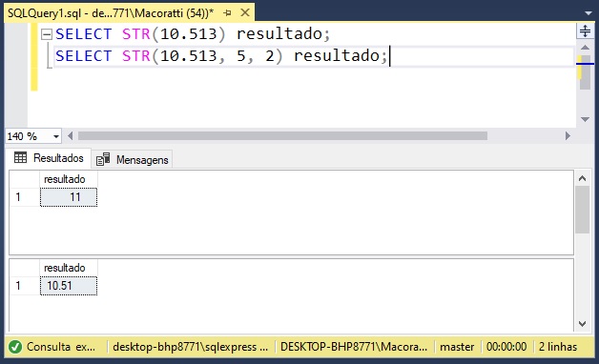Click the results pane vertical scrollbar thumb
Viewport: 599px width, 364px height.
[x=582, y=210]
